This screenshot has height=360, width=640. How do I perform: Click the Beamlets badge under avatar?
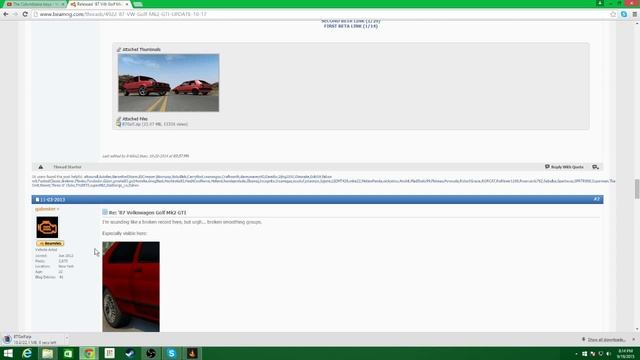pyautogui.click(x=50, y=243)
